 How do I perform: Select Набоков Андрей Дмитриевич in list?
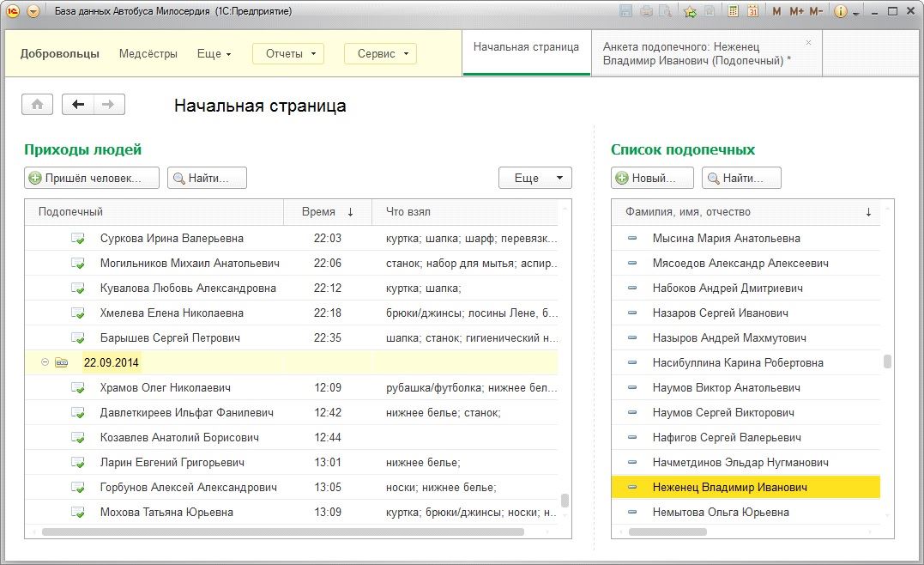(746, 288)
